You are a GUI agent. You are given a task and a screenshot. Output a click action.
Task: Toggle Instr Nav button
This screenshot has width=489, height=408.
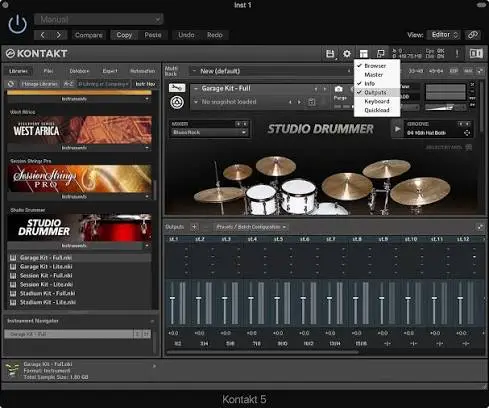pos(145,84)
